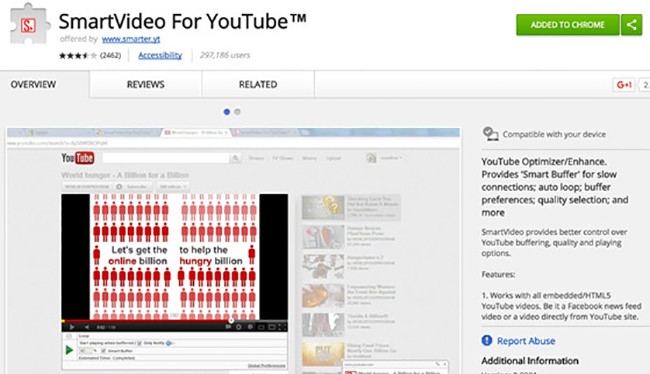
Task: Click the blue Report Abuse exclamation icon
Action: pos(487,340)
